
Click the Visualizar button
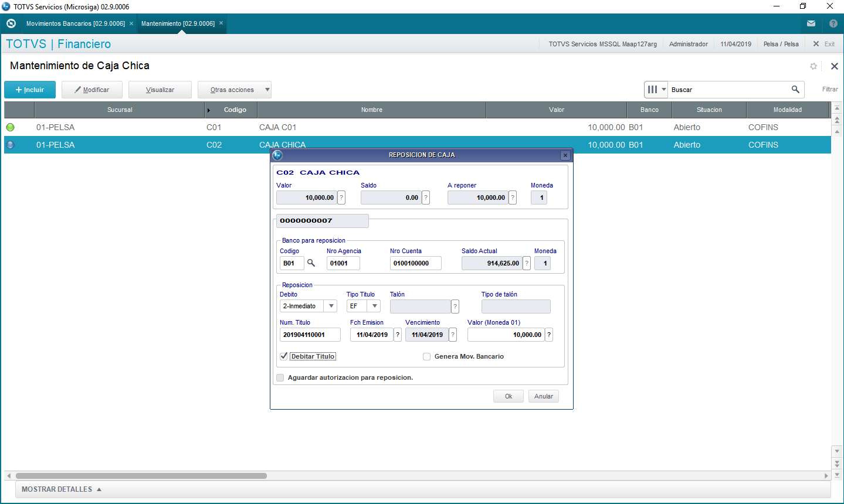(x=160, y=90)
